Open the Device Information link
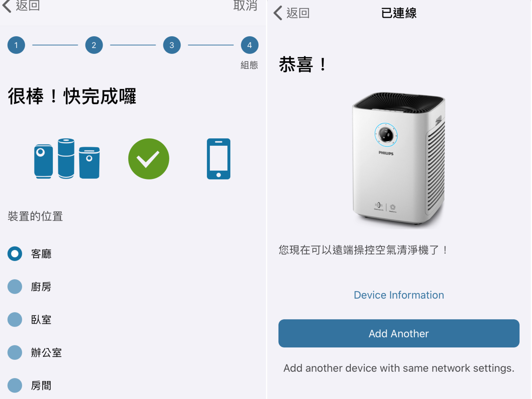The height and width of the screenshot is (399, 532). (399, 295)
